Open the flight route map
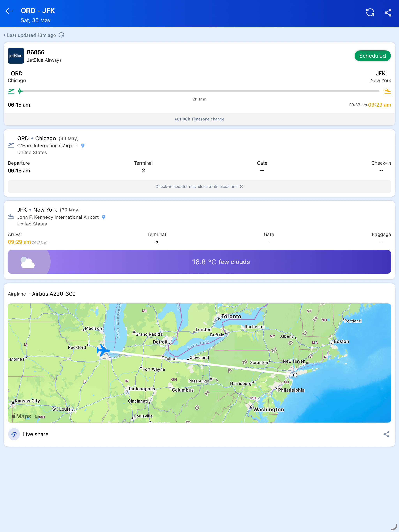Screen dimensions: 399x532 (x=199, y=363)
